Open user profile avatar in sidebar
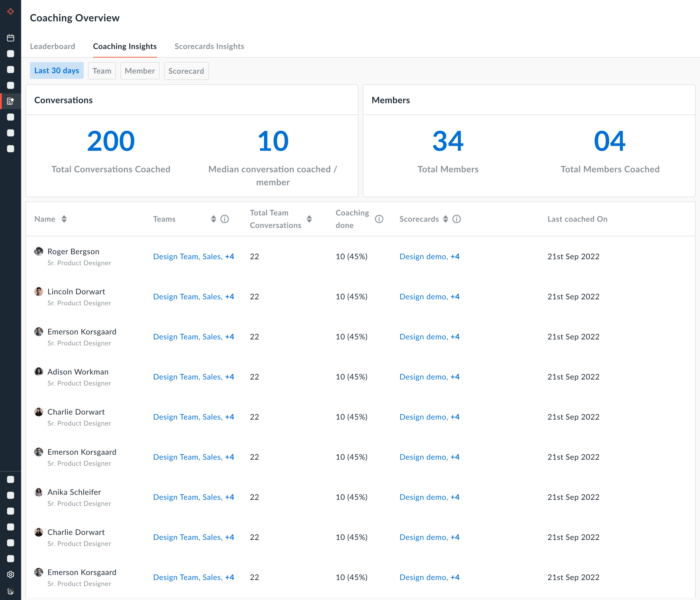Screen dimensions: 700x600 10,591
